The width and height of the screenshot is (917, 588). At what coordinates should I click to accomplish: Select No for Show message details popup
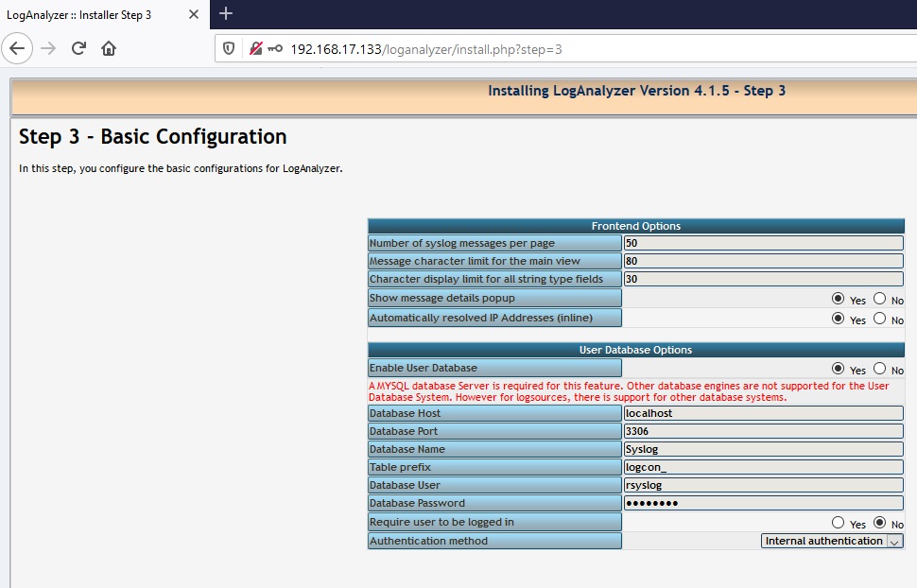[x=879, y=299]
